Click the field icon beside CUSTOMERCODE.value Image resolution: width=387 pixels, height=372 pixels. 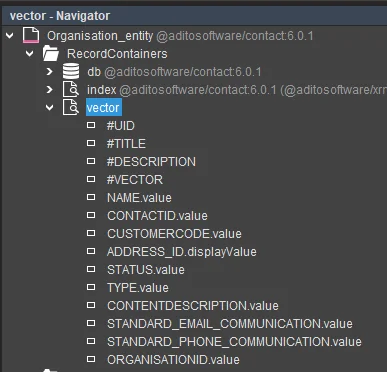click(91, 233)
